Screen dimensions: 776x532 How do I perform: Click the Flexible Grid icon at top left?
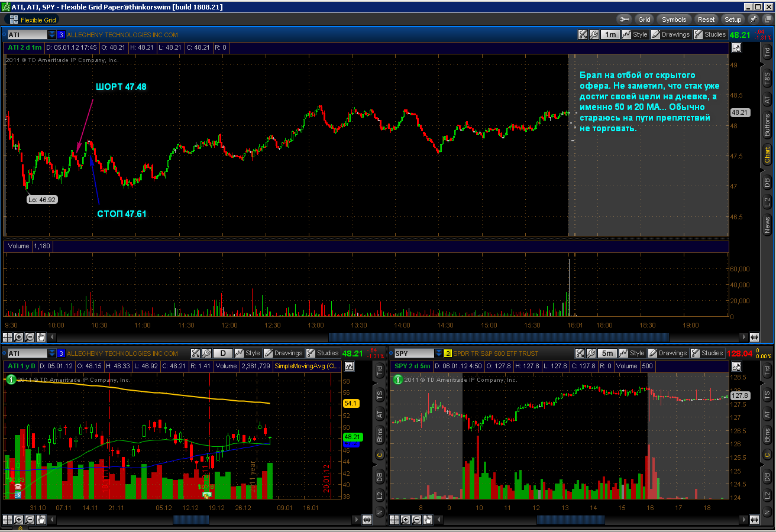tap(14, 20)
